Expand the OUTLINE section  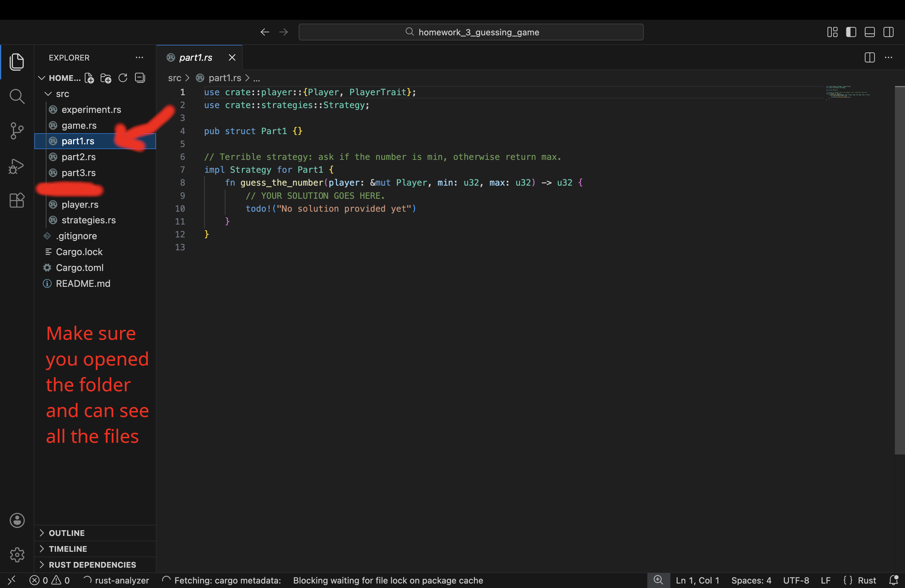pos(66,533)
